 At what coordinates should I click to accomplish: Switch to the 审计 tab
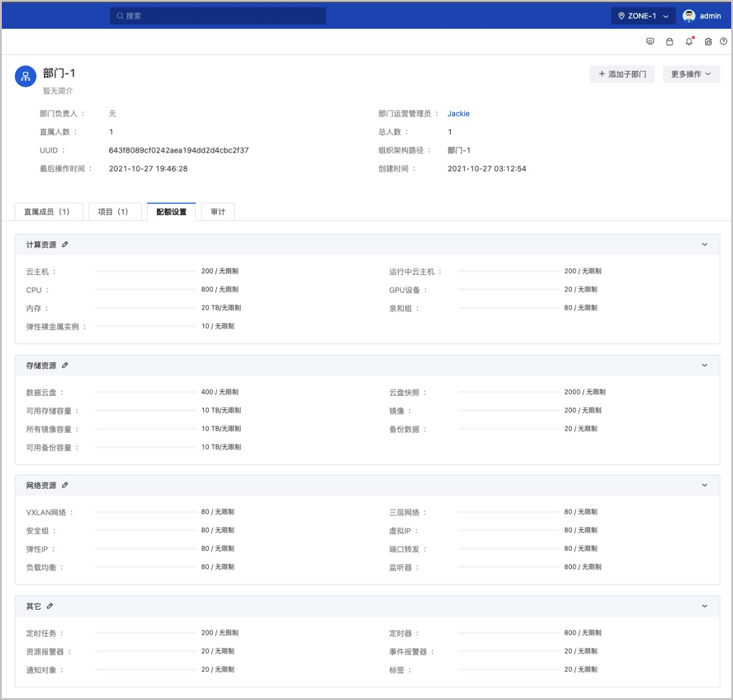click(217, 212)
